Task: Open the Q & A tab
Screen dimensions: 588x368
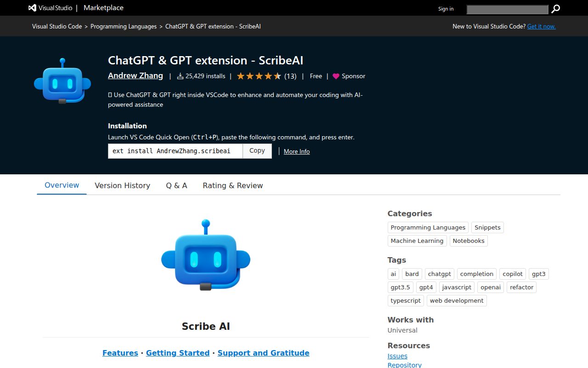Action: (x=176, y=185)
